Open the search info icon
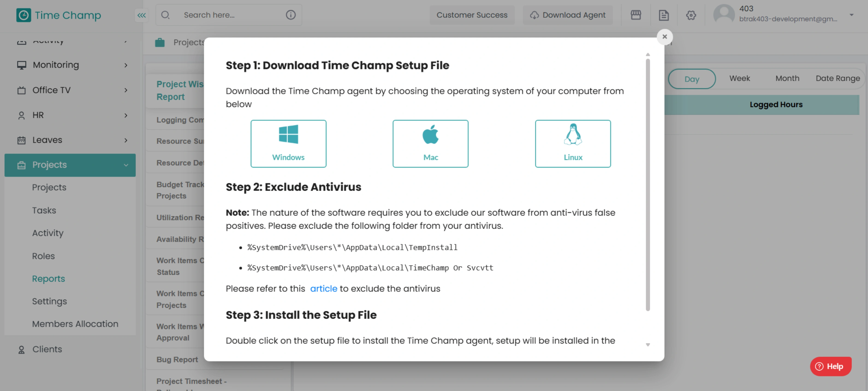Image resolution: width=868 pixels, height=391 pixels. [291, 15]
